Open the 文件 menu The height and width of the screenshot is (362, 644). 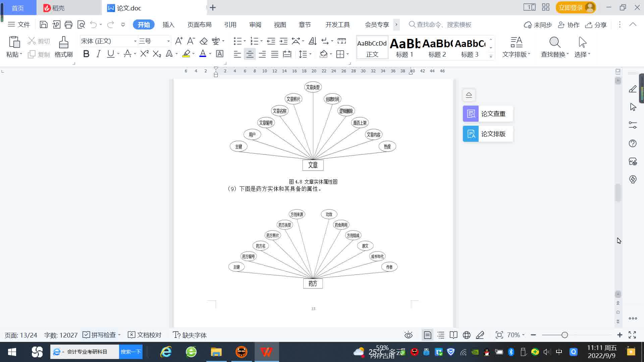tap(19, 24)
